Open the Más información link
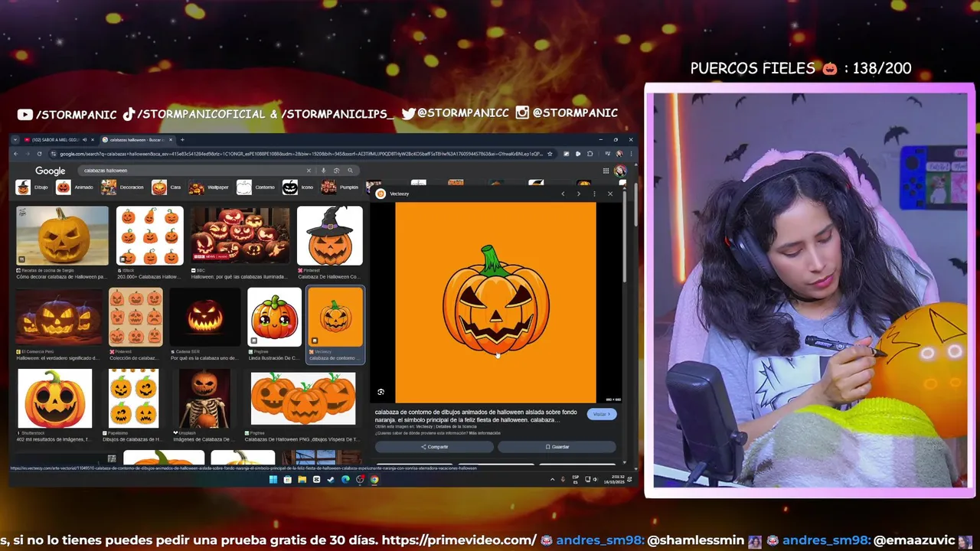 [484, 433]
